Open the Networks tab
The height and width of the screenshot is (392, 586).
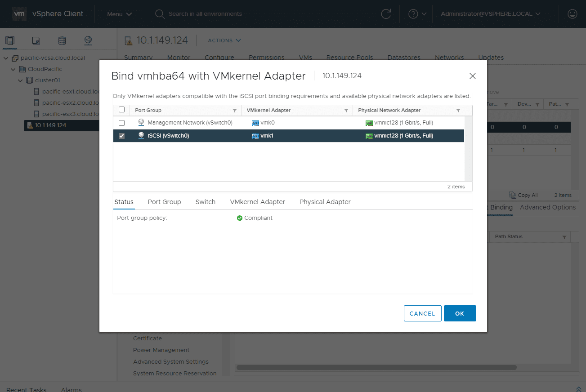pyautogui.click(x=449, y=58)
